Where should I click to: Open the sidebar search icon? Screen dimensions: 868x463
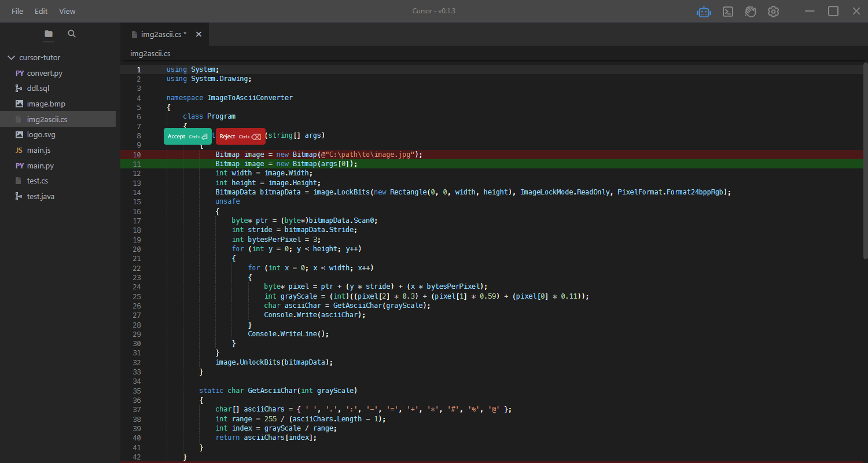coord(72,34)
